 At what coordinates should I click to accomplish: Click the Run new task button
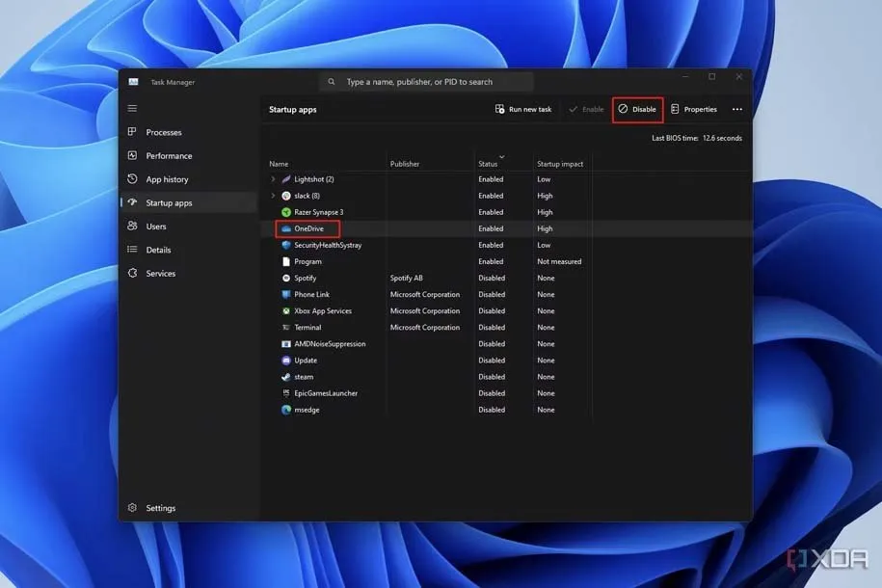[523, 109]
